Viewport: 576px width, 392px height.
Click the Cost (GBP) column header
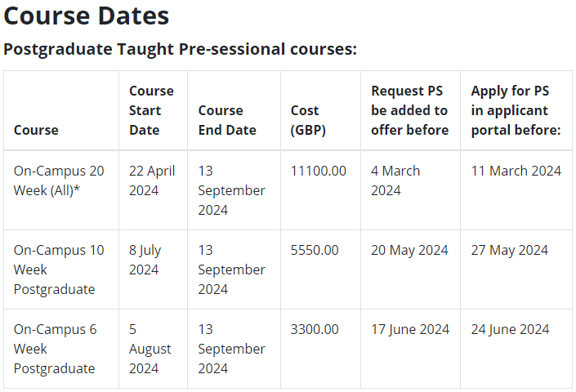click(x=308, y=120)
